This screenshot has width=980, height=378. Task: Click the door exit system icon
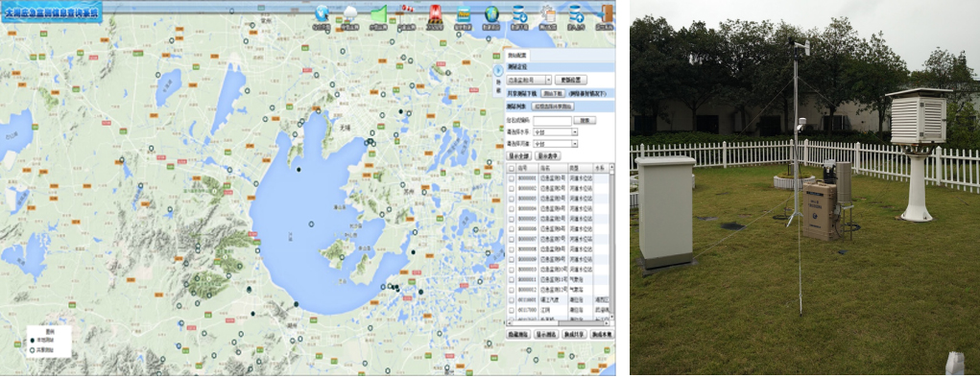[x=606, y=13]
